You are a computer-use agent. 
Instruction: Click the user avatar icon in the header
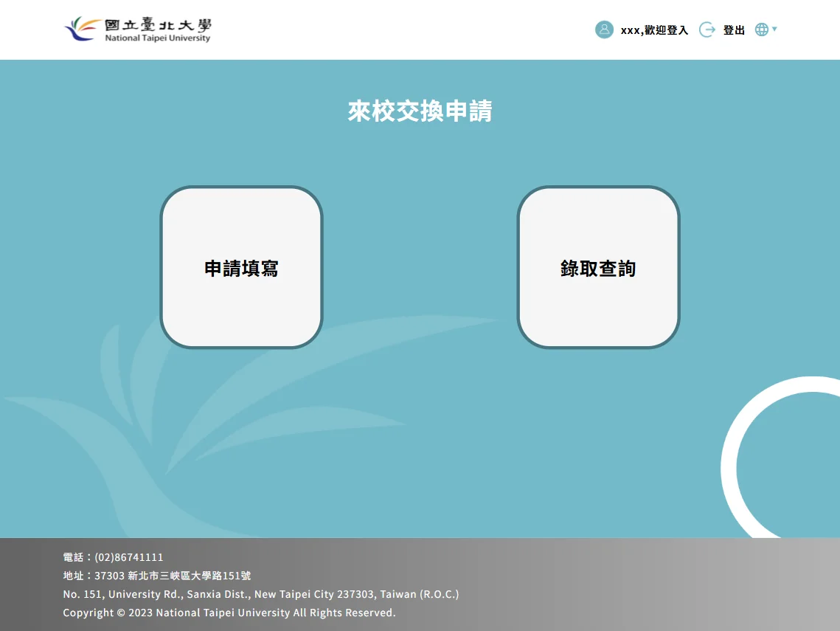[x=605, y=30]
